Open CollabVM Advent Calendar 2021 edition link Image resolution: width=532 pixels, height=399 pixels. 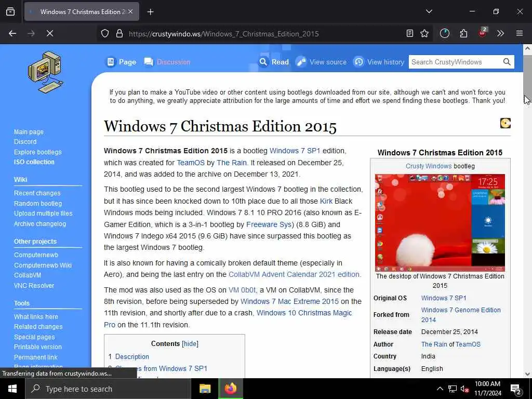point(294,274)
